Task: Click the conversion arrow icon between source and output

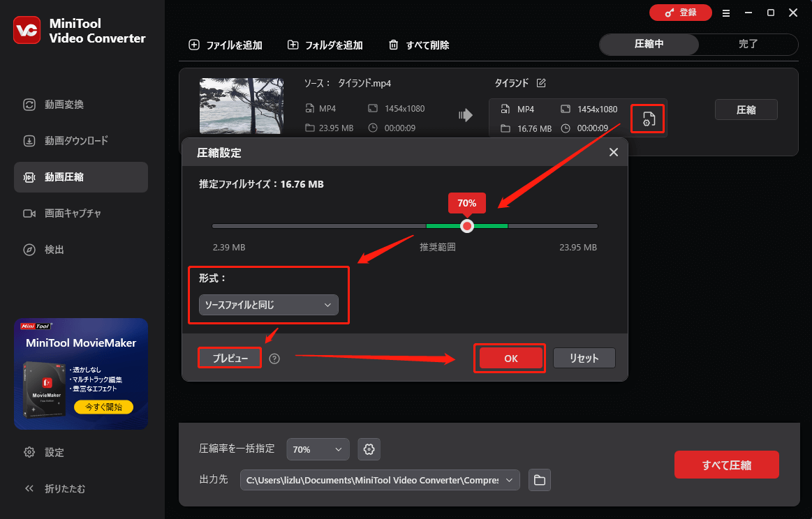Action: (x=466, y=115)
